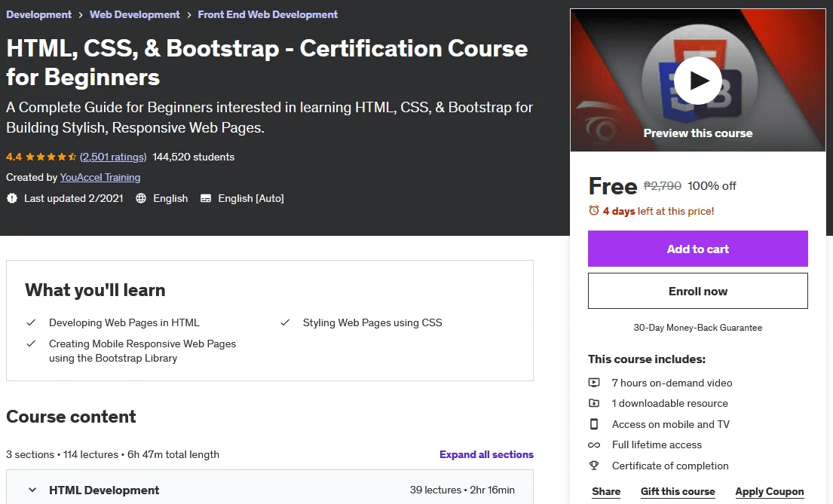Click the What you'll learn heading
Viewport: 833px width, 504px height.
click(95, 290)
